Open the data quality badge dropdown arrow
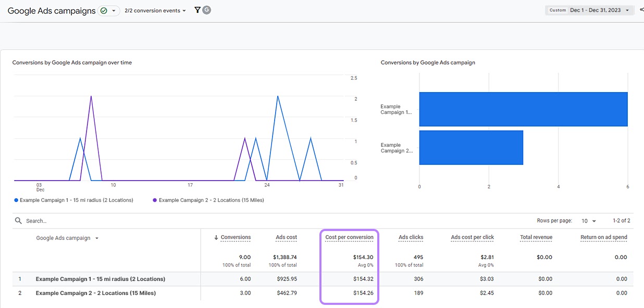This screenshot has width=644, height=308. (114, 10)
